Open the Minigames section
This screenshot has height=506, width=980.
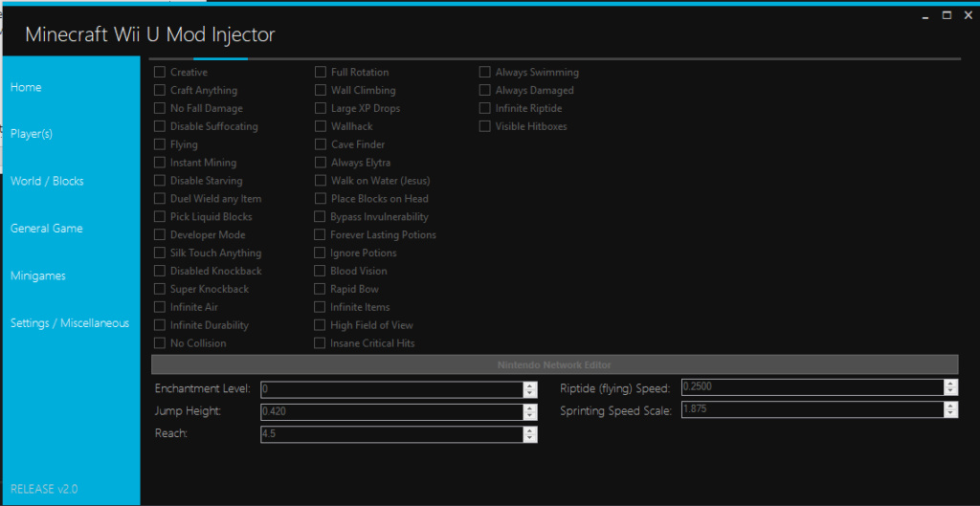pyautogui.click(x=38, y=275)
